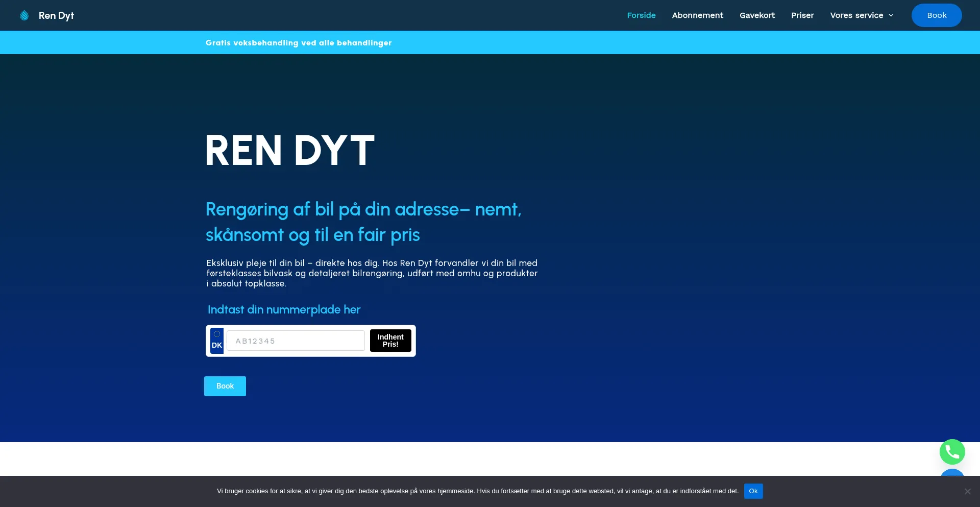The image size is (980, 507).
Task: Click the large REN DYT heading
Action: 290,151
